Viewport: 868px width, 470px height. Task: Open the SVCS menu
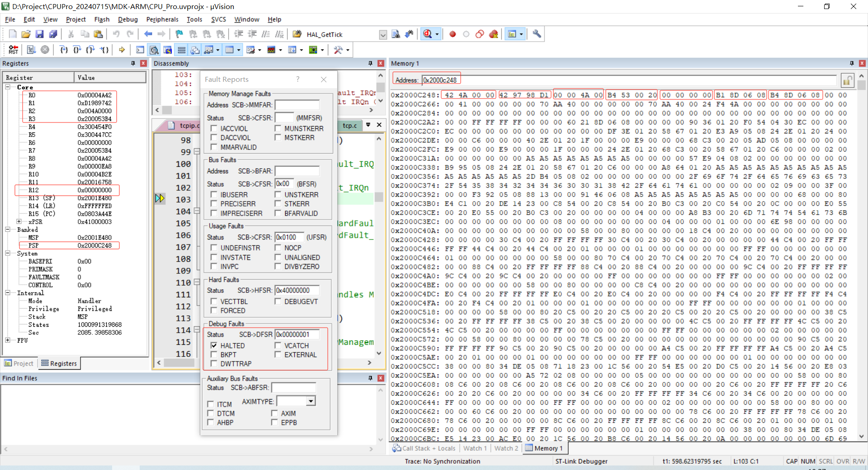pyautogui.click(x=218, y=19)
